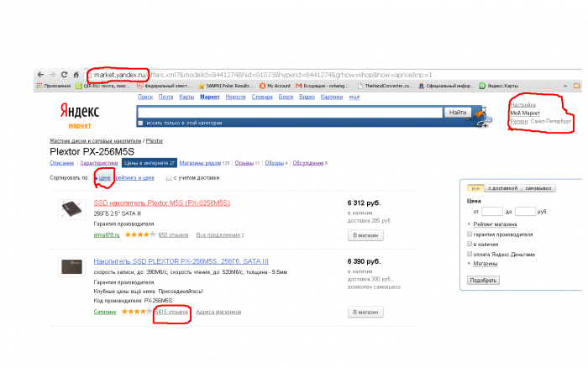
Task: Open thumbnail of SSD накопитель Plextor M5S
Action: point(71,209)
